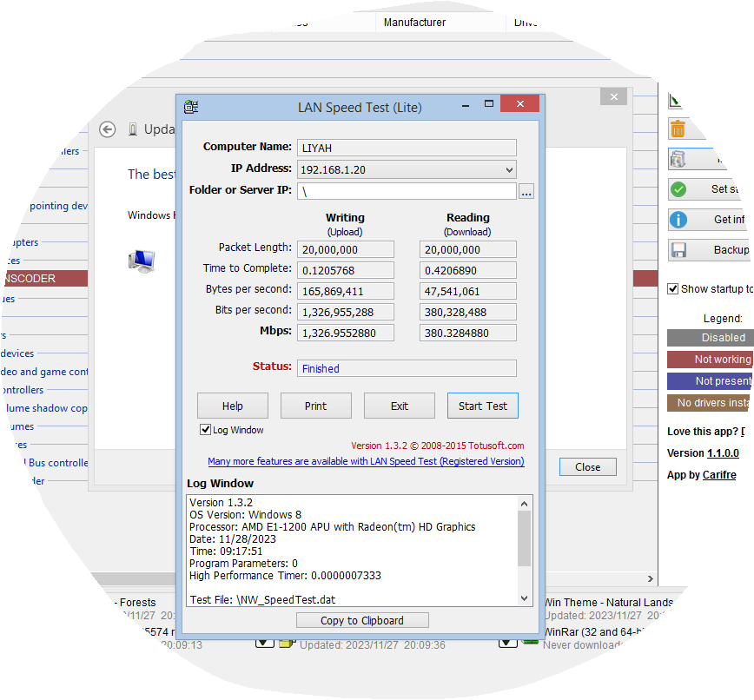754x700 pixels.
Task: Click the Processor AMD E1-1200 log line
Action: pyautogui.click(x=333, y=527)
